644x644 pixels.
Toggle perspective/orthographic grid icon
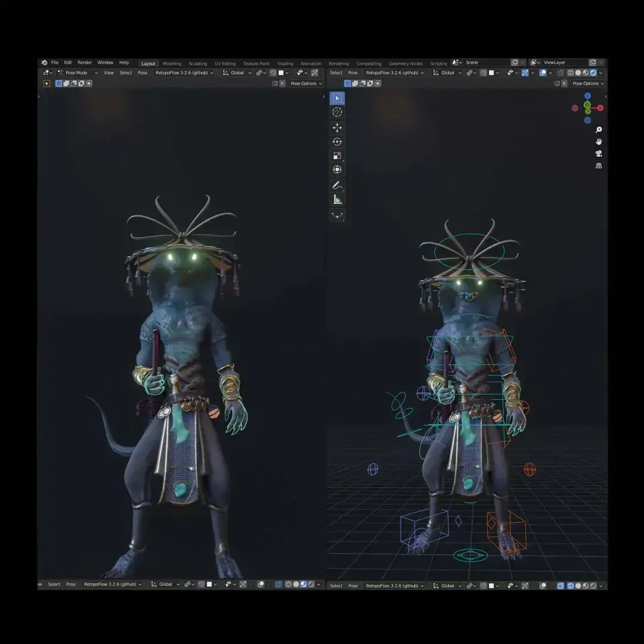pos(599,166)
